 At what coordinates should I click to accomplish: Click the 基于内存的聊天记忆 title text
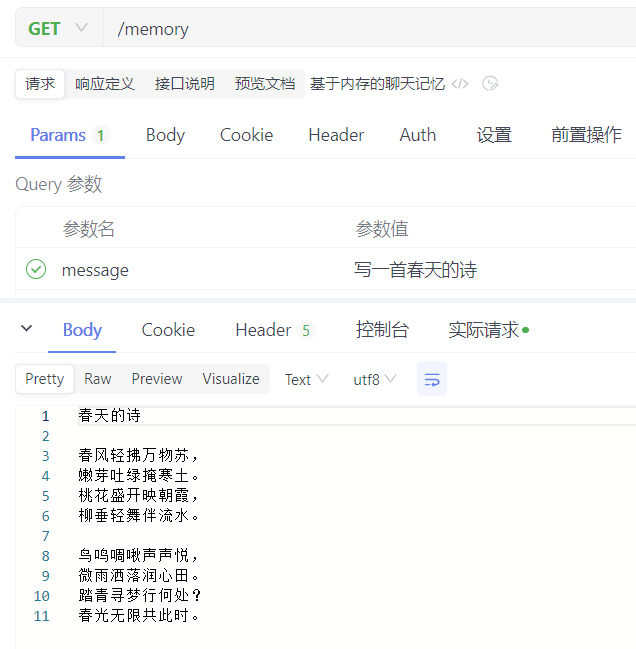coord(377,84)
